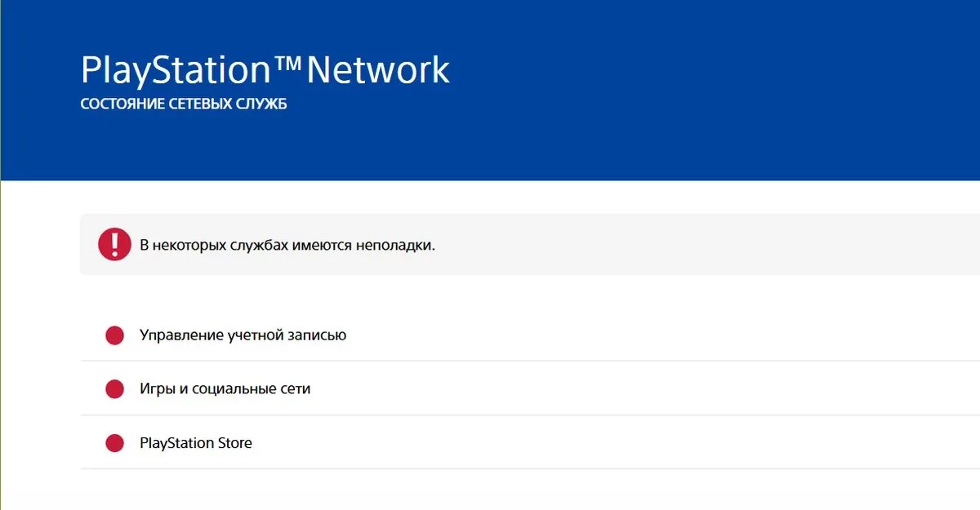Select the PlayStation Store label text
The image size is (980, 510).
tap(196, 443)
